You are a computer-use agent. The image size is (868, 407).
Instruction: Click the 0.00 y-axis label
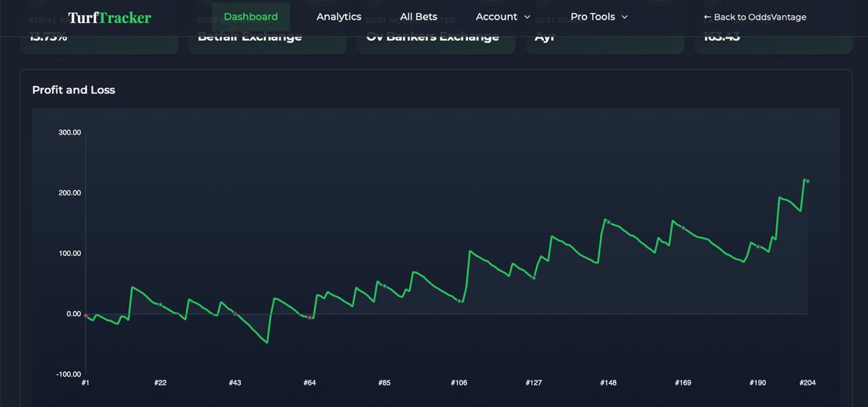pyautogui.click(x=72, y=314)
